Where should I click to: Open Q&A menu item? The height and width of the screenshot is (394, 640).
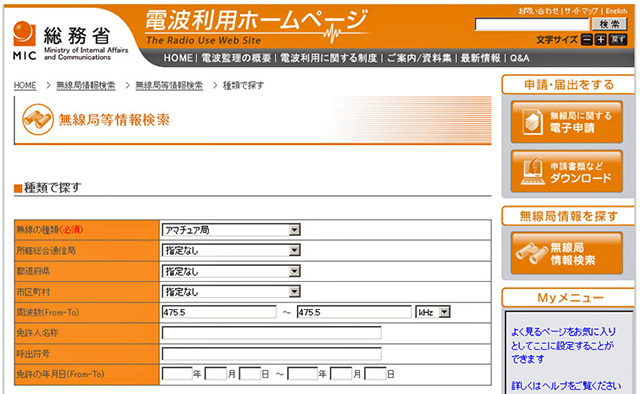[x=520, y=58]
